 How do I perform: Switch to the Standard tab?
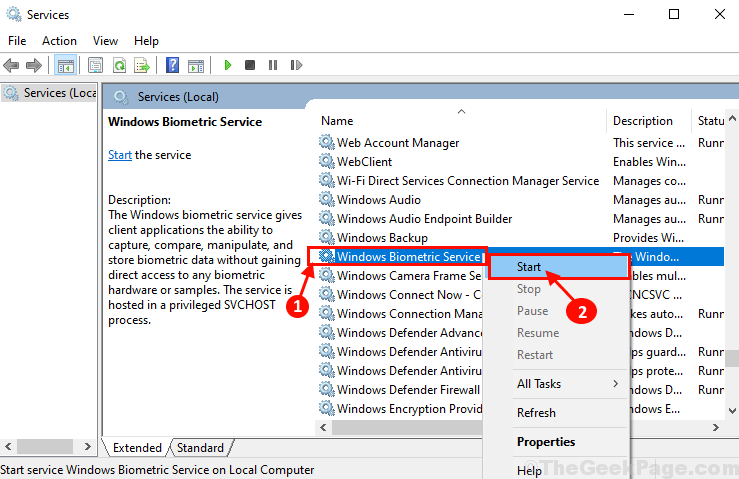pos(200,448)
